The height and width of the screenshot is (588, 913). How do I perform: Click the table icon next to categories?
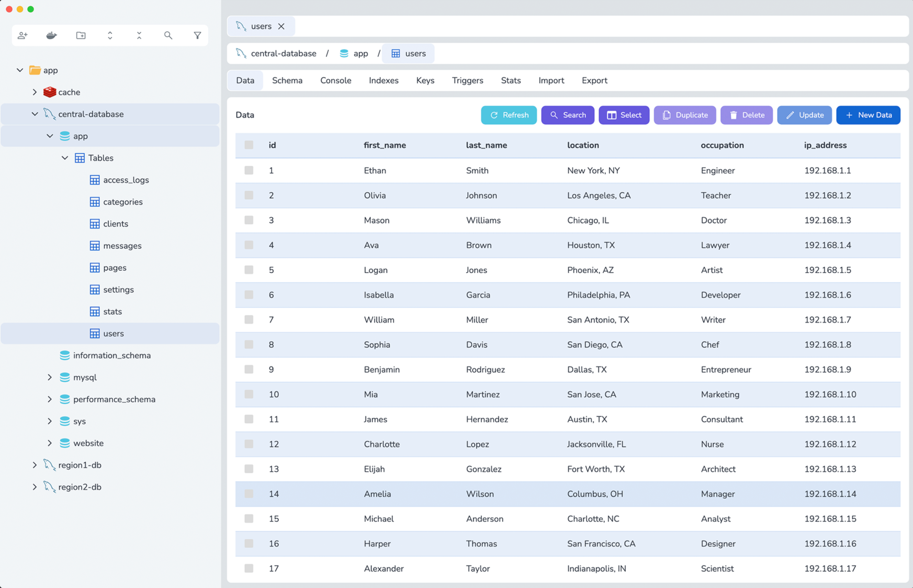coord(95,202)
